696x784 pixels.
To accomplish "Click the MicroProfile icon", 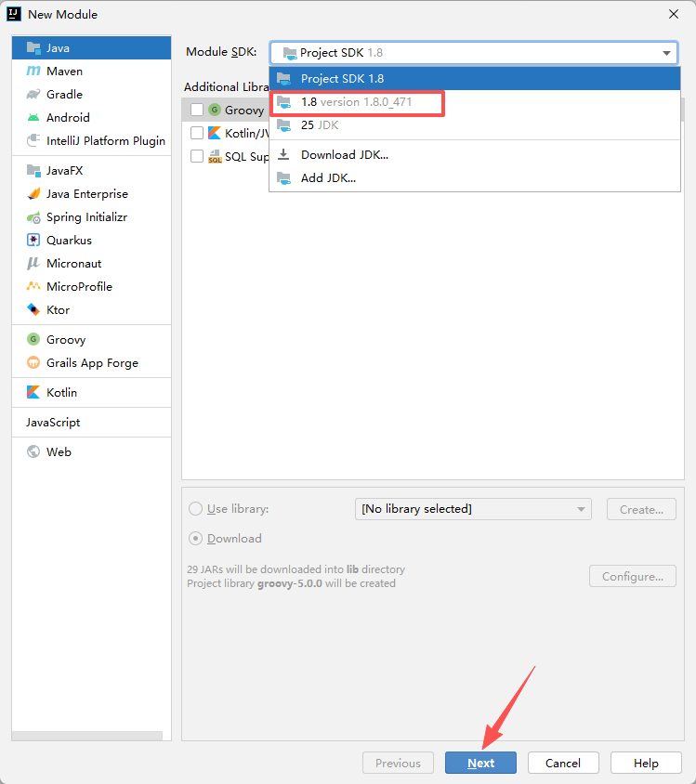I will [x=33, y=286].
